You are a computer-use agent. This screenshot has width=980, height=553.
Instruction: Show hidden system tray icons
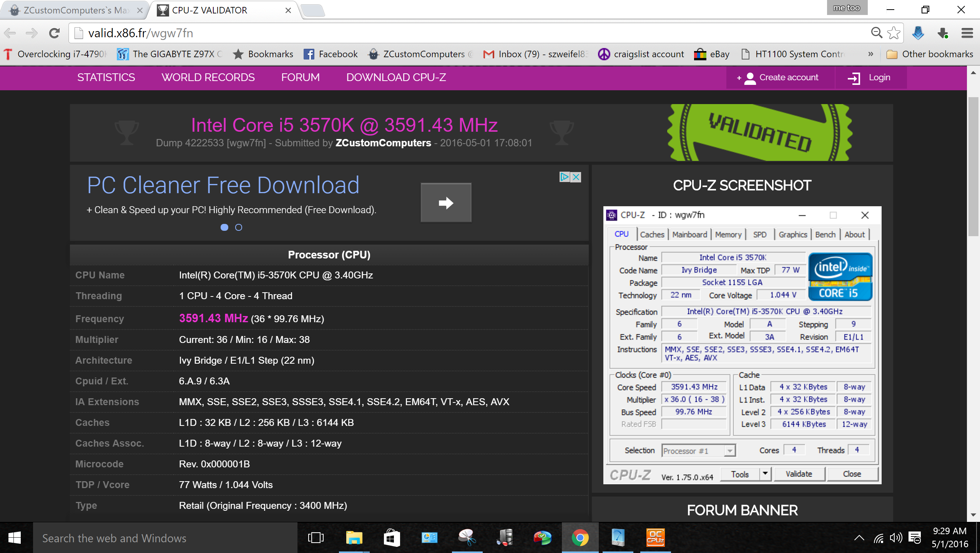click(859, 538)
